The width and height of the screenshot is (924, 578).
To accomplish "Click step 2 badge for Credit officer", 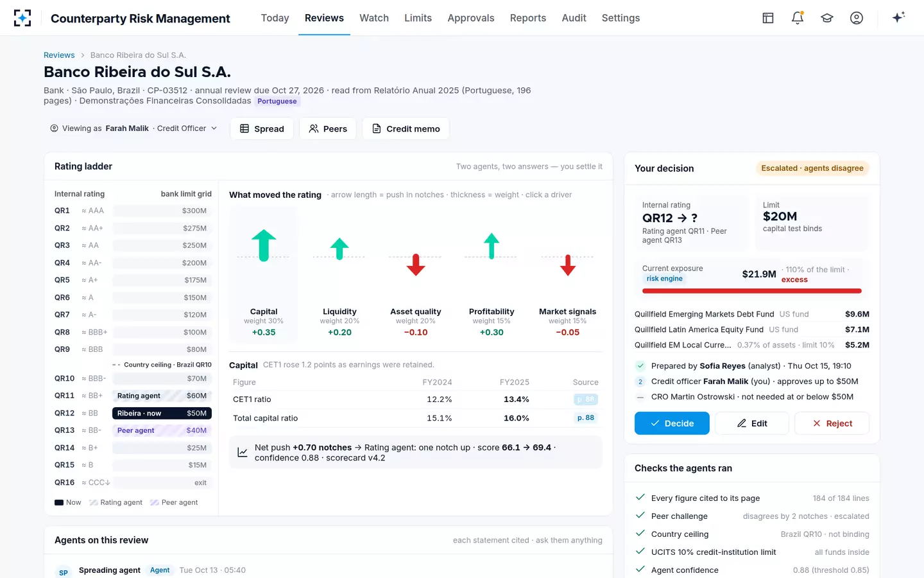I will 640,381.
